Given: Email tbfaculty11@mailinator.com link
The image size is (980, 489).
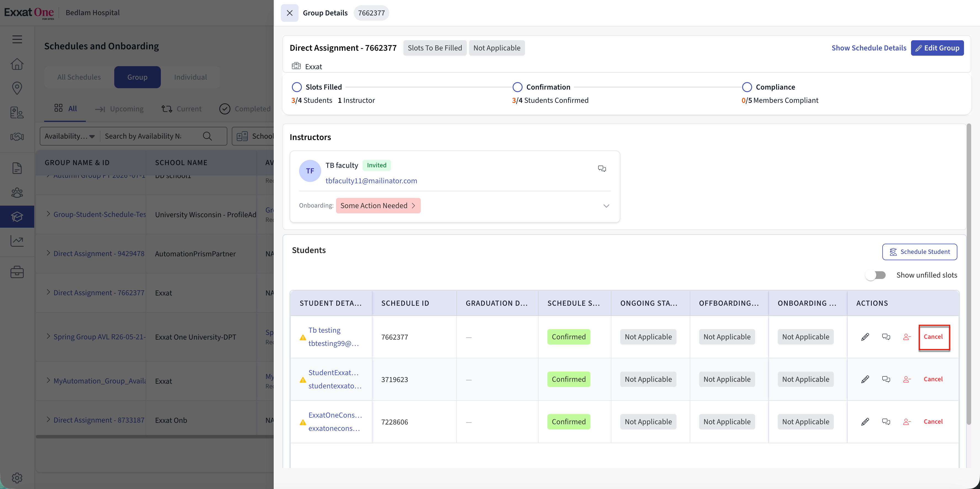Looking at the screenshot, I should (371, 181).
